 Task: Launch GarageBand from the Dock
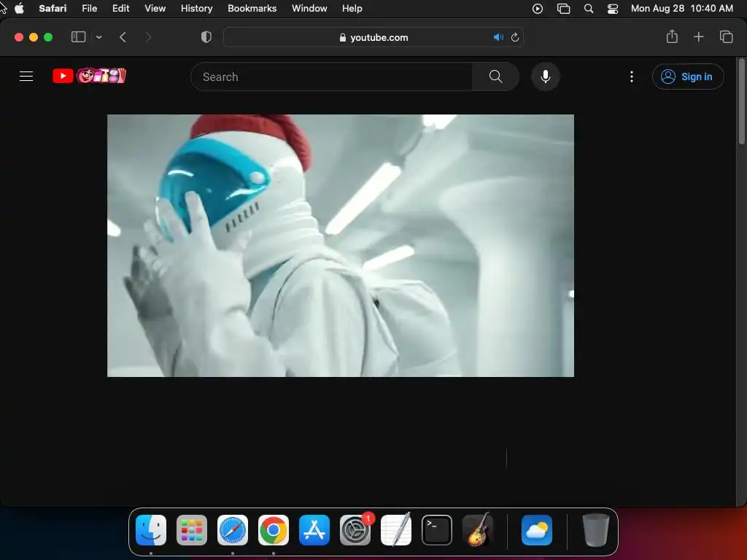[x=478, y=530]
